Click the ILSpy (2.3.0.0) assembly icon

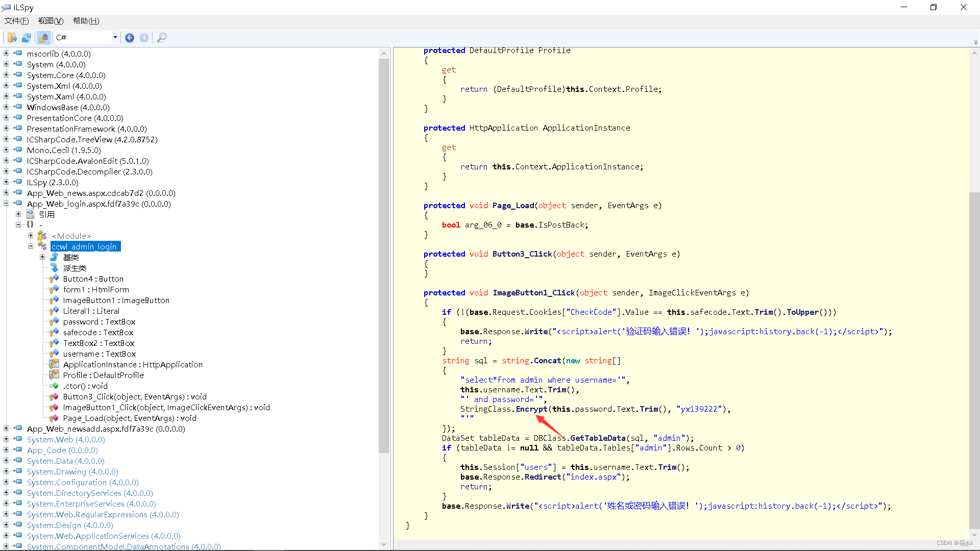pyautogui.click(x=17, y=182)
